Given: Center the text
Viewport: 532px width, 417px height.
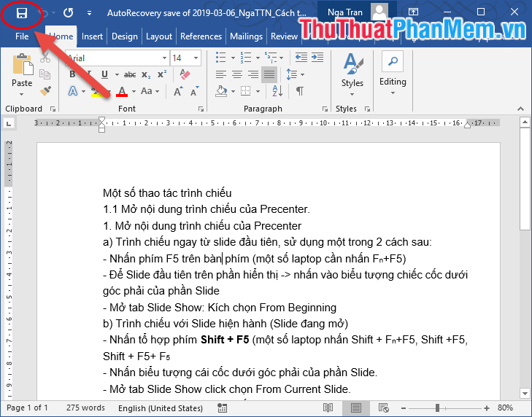Looking at the screenshot, I should click(237, 74).
